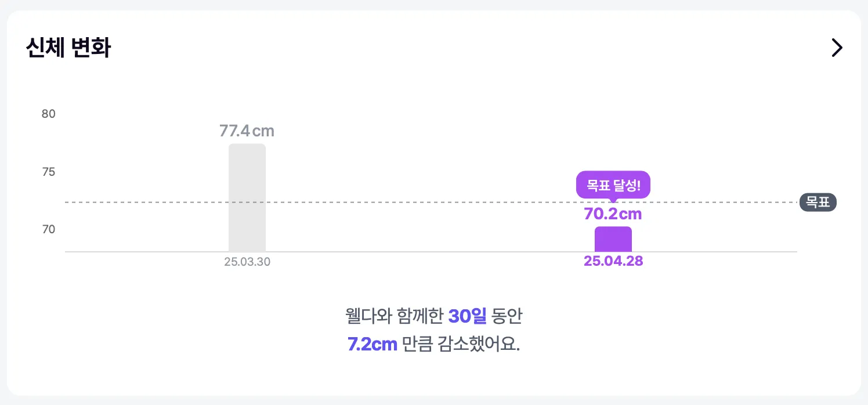Click the 70 y-axis label

49,229
